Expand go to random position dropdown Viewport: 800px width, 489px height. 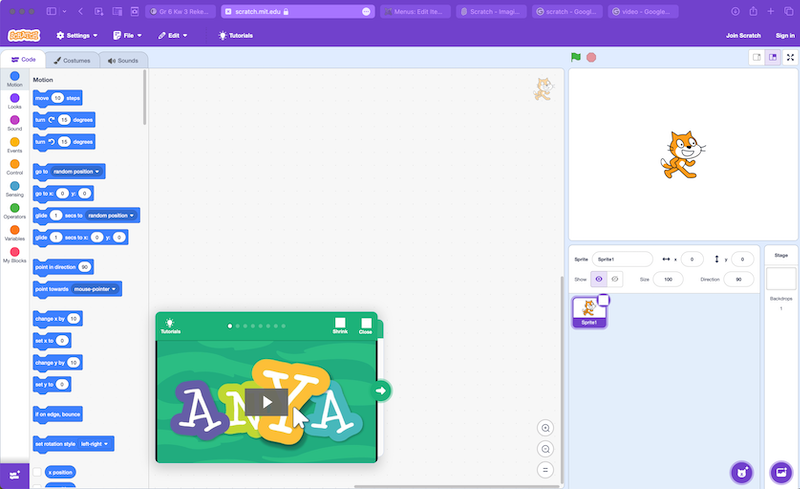click(x=76, y=172)
